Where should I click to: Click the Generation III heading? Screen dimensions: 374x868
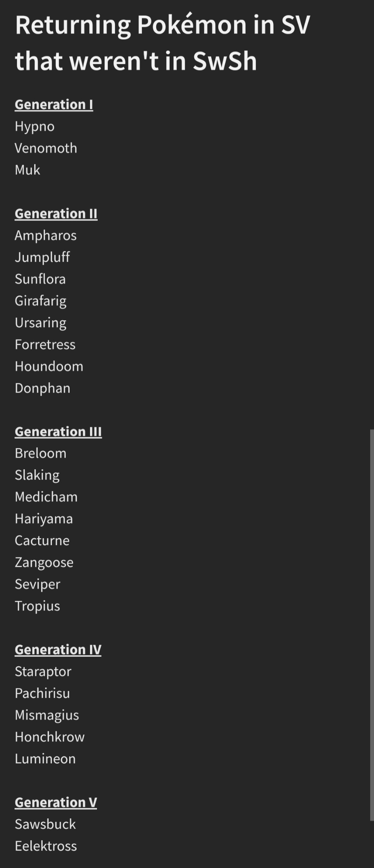point(58,431)
